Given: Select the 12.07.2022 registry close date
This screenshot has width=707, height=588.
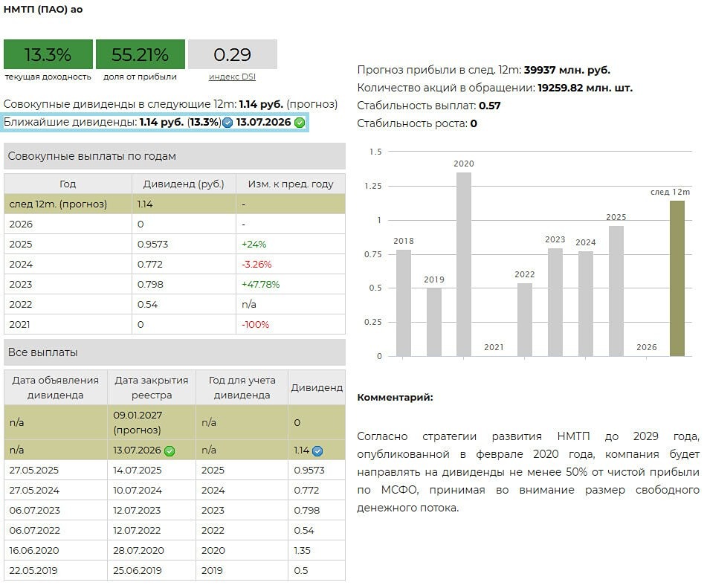Looking at the screenshot, I should click(137, 531).
